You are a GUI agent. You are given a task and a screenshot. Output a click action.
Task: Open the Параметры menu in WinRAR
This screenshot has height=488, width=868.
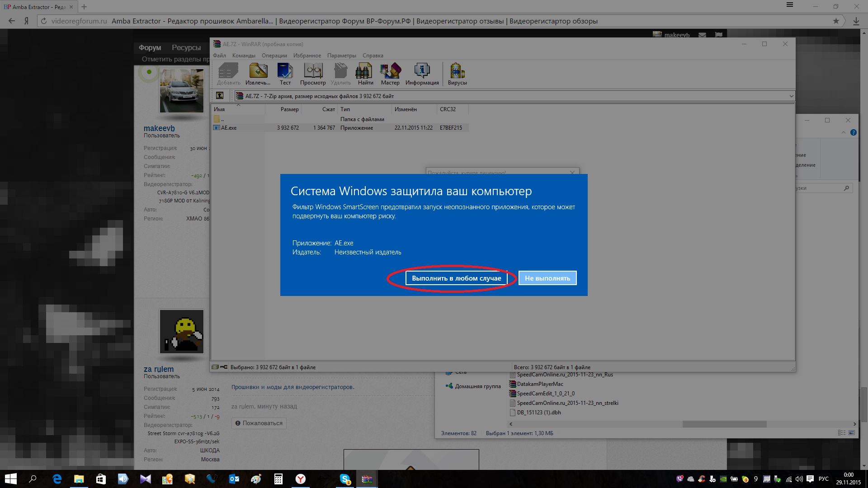point(341,56)
